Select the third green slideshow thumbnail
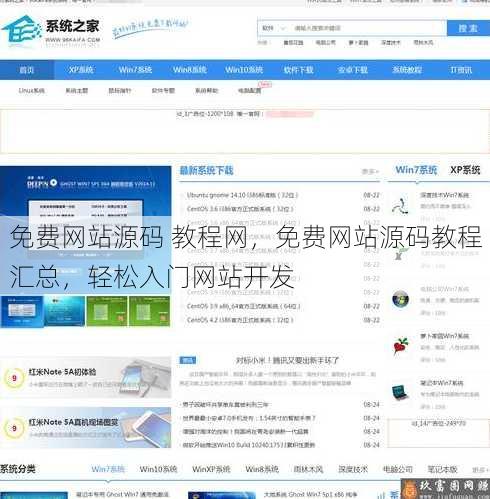490x499 pixels. (107, 311)
